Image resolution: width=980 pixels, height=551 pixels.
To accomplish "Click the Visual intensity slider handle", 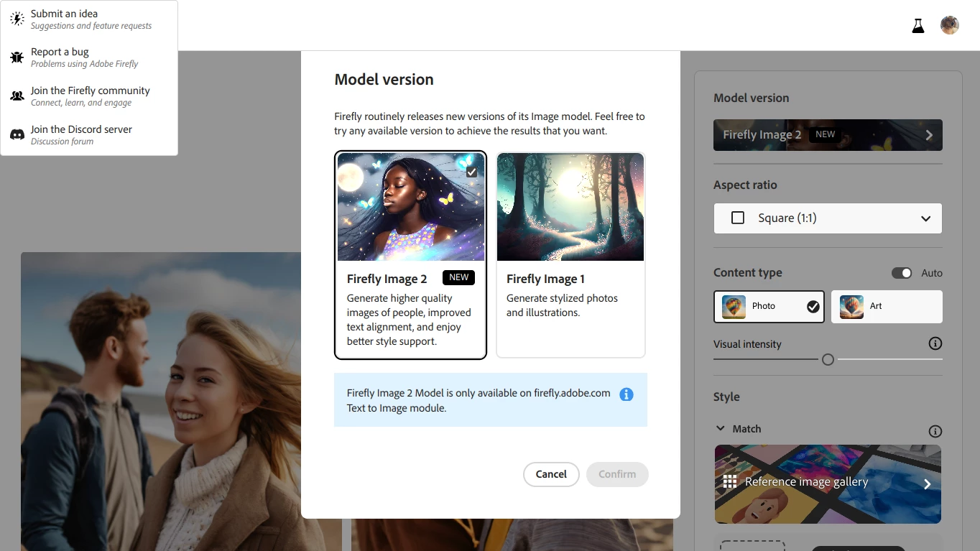I will [x=828, y=359].
